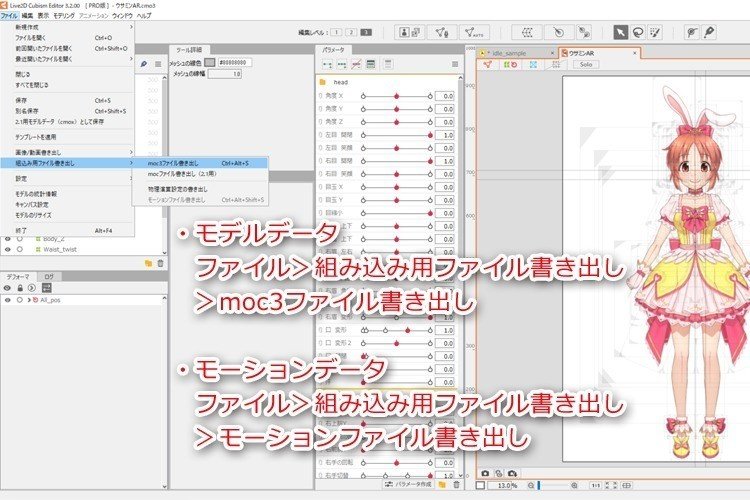Select the lasso selection tool

pyautogui.click(x=638, y=33)
